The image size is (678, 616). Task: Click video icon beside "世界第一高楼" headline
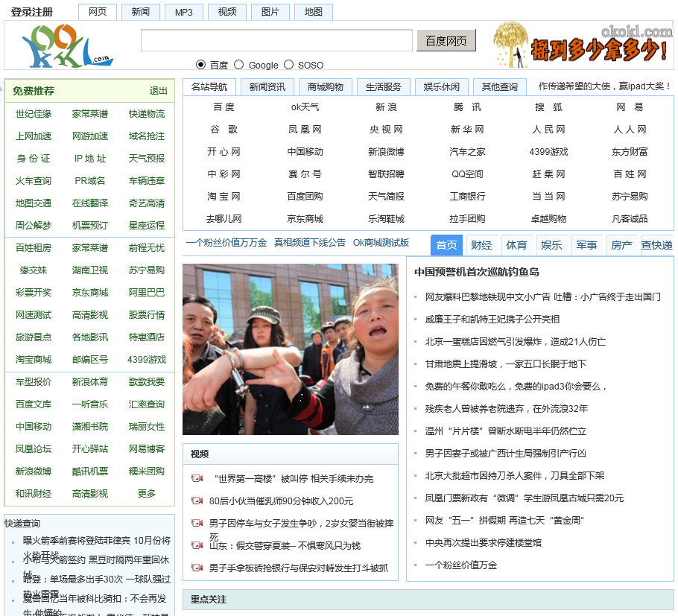[197, 478]
